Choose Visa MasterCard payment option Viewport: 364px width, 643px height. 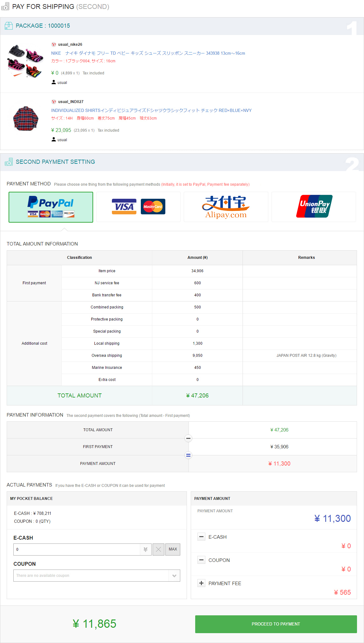coord(138,207)
